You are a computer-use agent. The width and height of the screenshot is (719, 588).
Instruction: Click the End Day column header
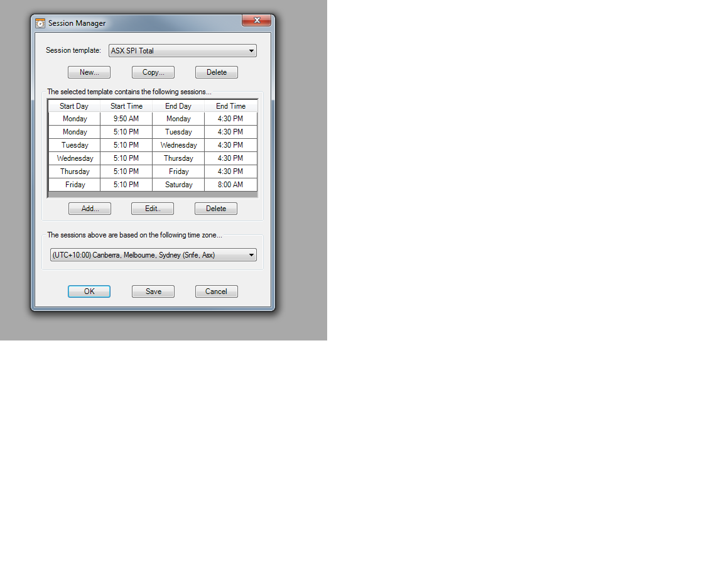178,106
